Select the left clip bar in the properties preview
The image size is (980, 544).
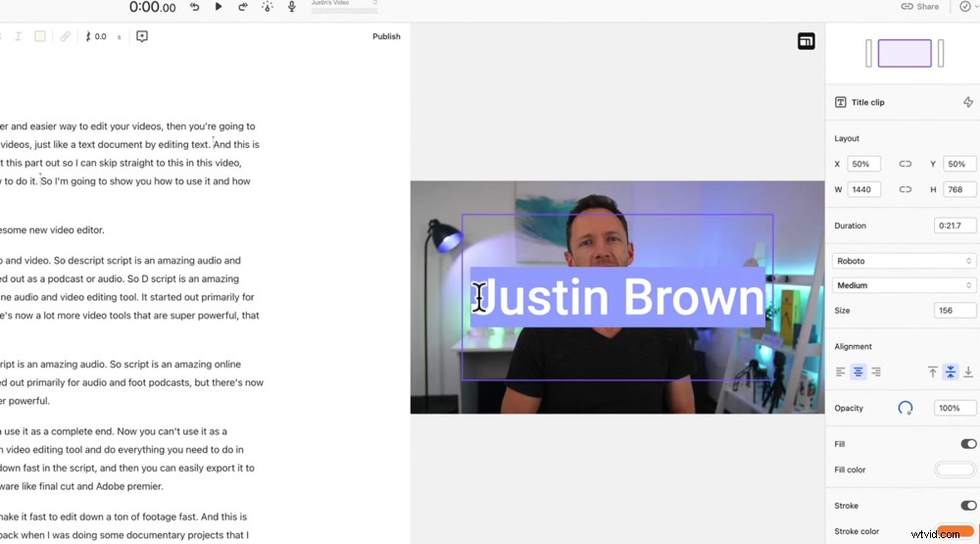[x=868, y=53]
